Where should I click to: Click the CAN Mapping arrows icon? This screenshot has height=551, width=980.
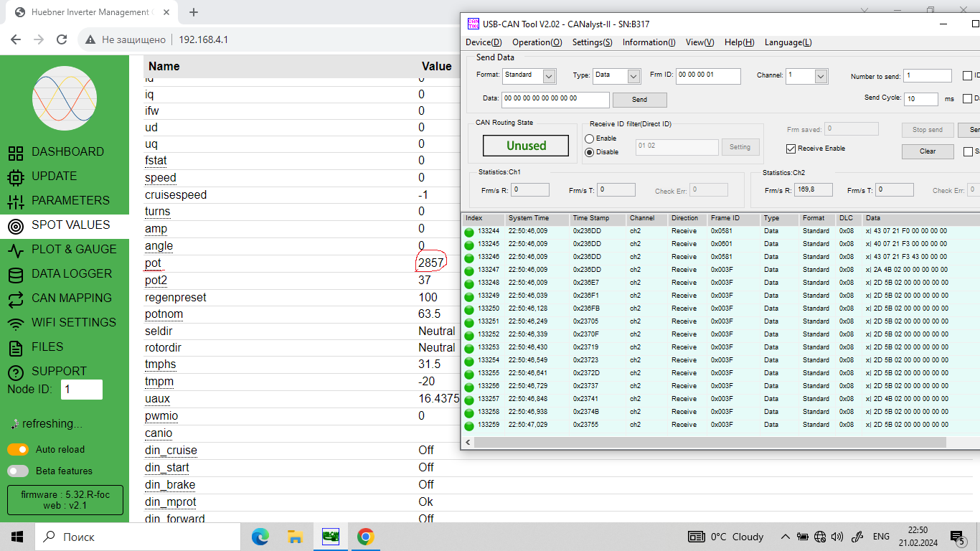pyautogui.click(x=16, y=298)
